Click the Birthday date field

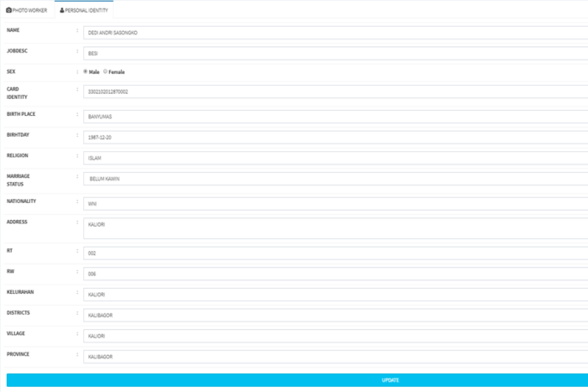pos(336,138)
